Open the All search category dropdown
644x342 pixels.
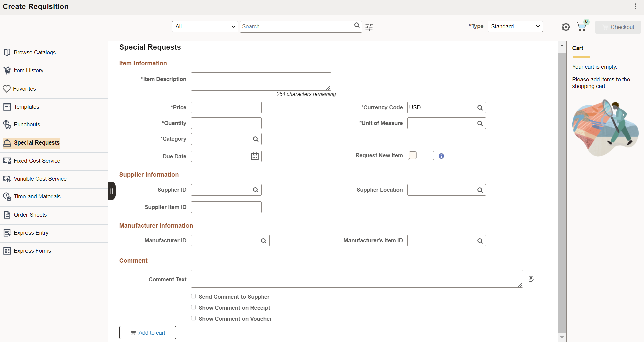point(205,27)
